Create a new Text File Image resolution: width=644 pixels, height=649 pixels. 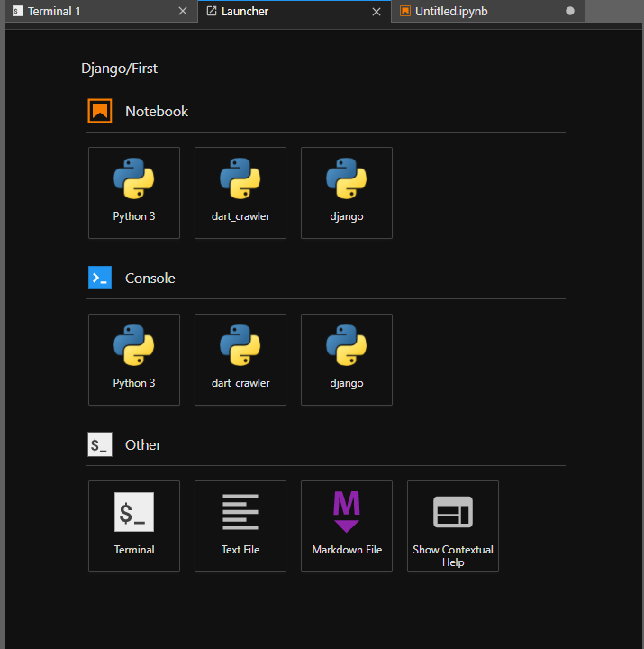240,526
